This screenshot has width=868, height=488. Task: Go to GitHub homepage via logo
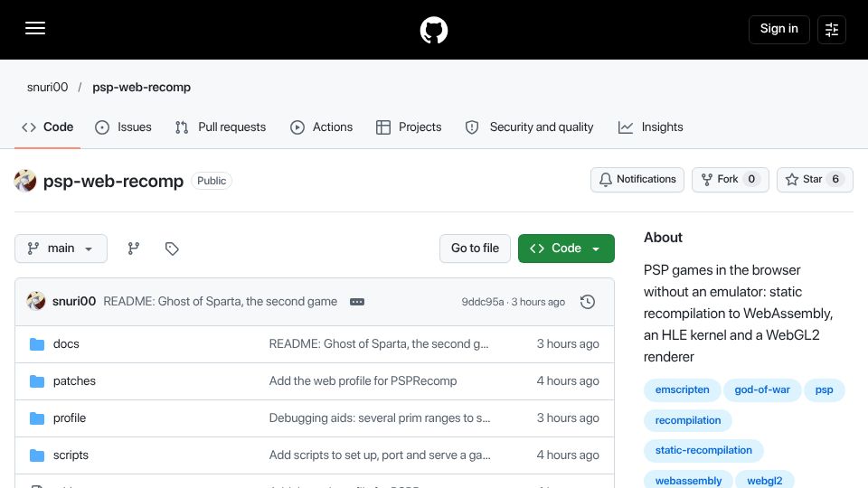pos(433,30)
